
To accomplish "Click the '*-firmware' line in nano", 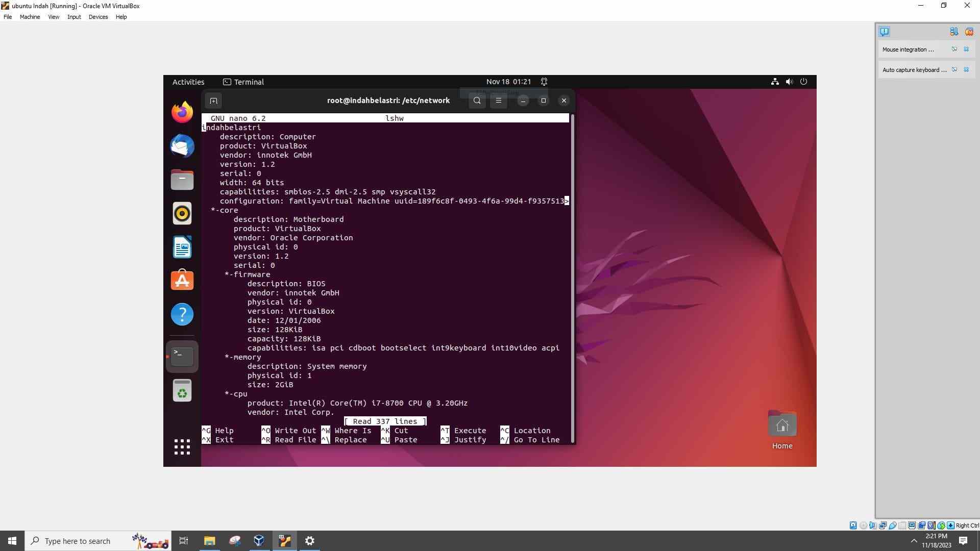I will click(248, 274).
